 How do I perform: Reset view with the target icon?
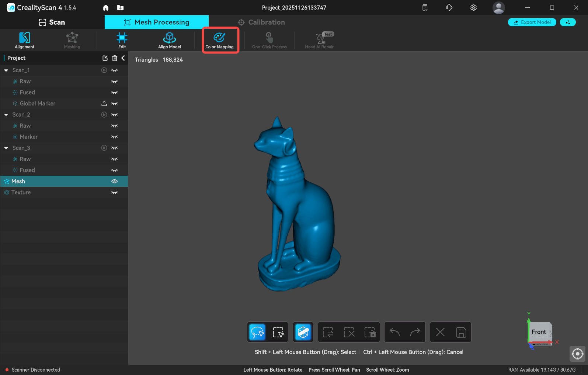(577, 354)
